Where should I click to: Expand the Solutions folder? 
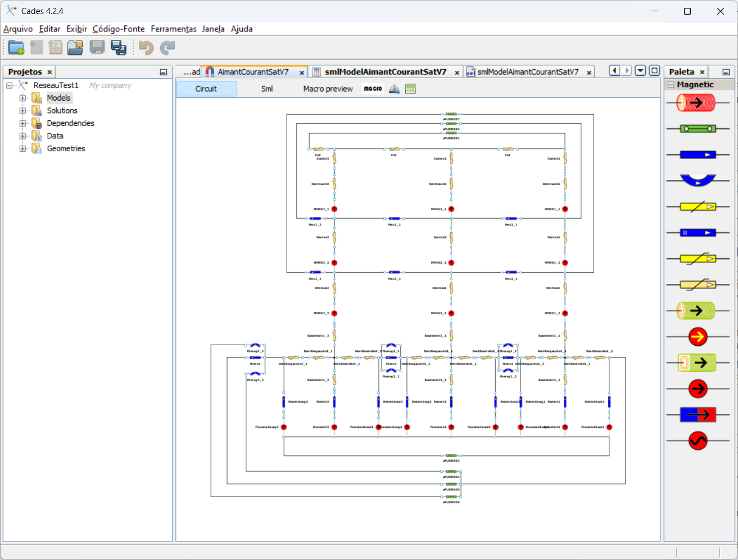coord(22,111)
